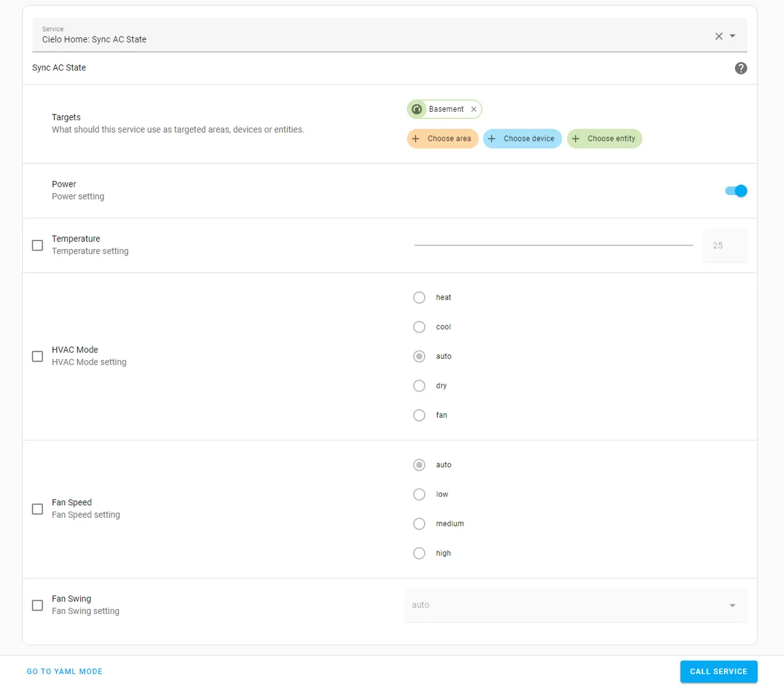Click Choose device button

point(523,139)
